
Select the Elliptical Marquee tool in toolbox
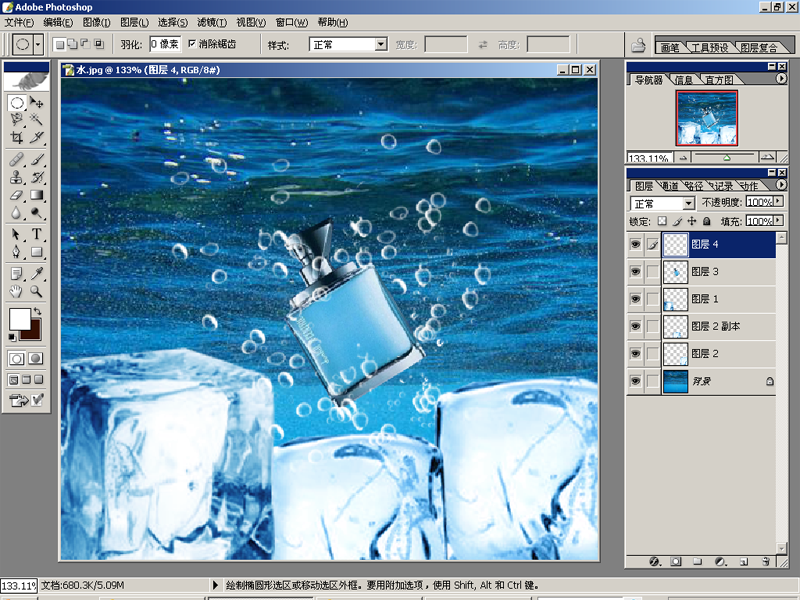coord(17,103)
